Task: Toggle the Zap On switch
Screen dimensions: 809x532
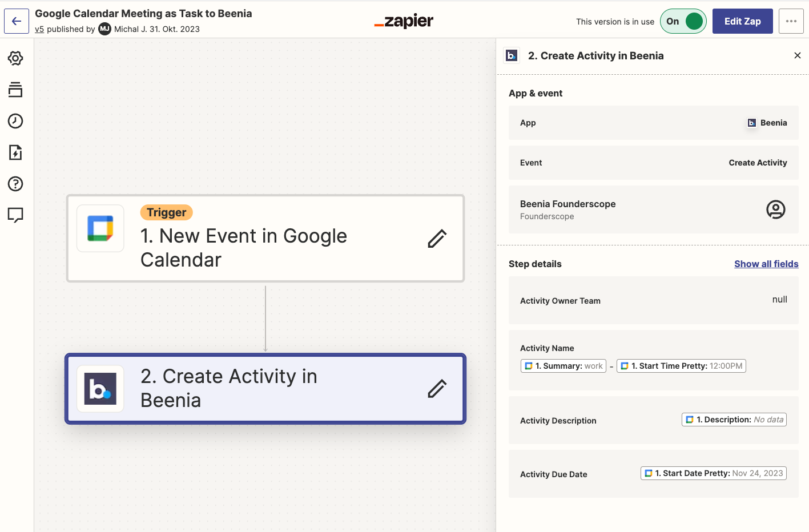Action: [x=683, y=21]
